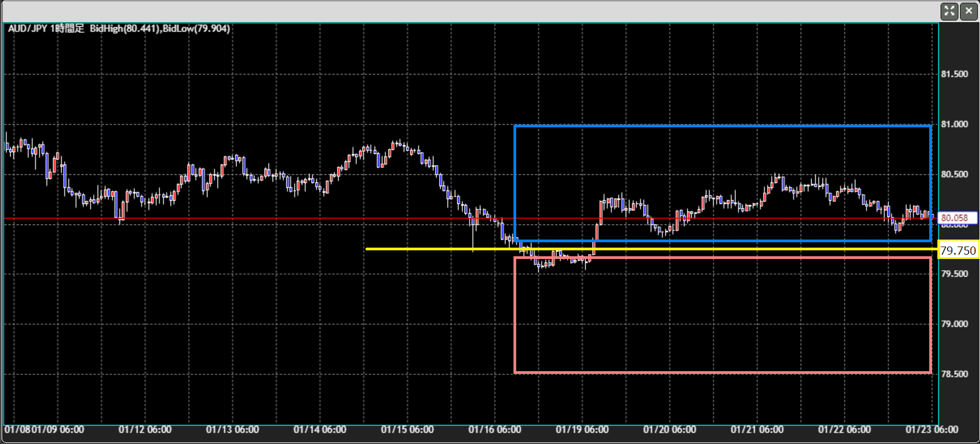Click the expand chart fullscreen icon
980x444 pixels.
(x=949, y=11)
